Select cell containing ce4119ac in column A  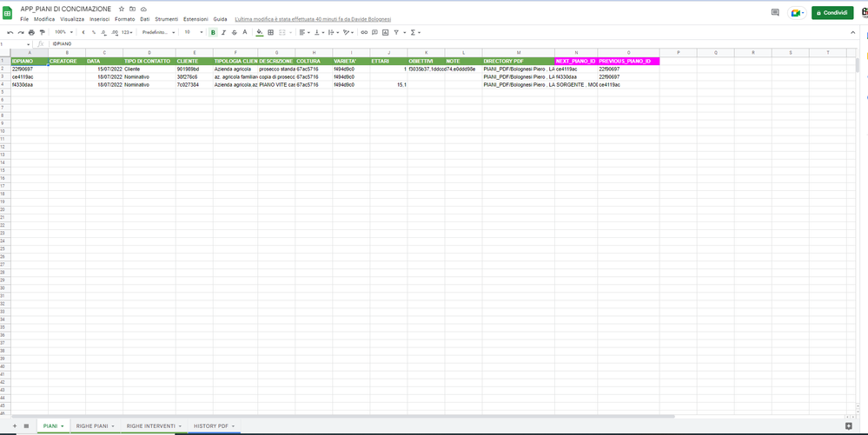(30, 77)
